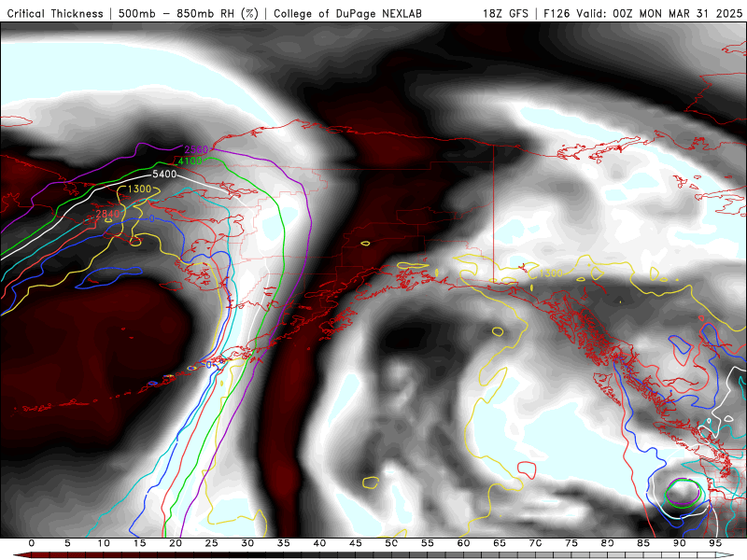Click colorbar tick label "50"
Viewport: 747px width, 560px height.
pyautogui.click(x=391, y=543)
